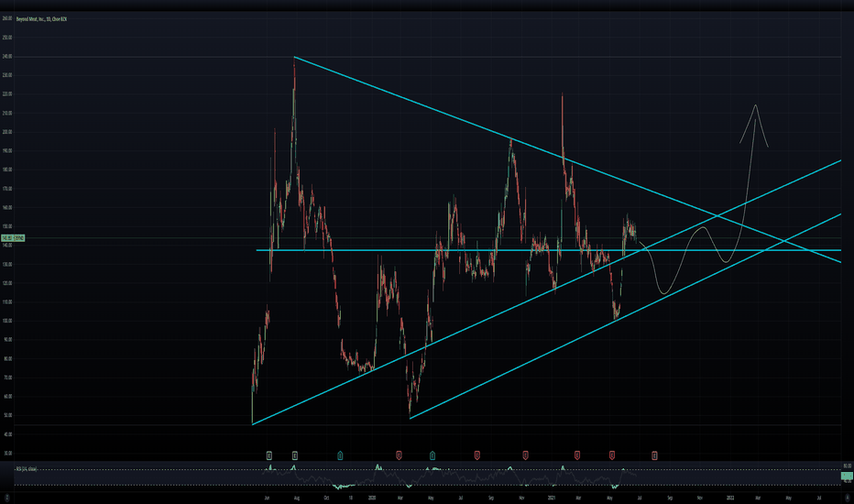Open upcoming event marker after Jul 2021
Image resolution: width=854 pixels, height=504 pixels.
click(x=654, y=455)
